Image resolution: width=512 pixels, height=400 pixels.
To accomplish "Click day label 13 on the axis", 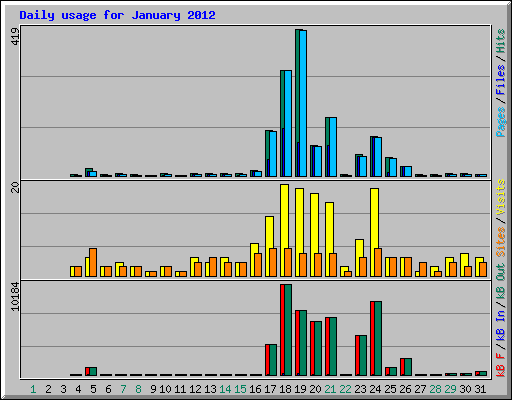I will pyautogui.click(x=210, y=389).
